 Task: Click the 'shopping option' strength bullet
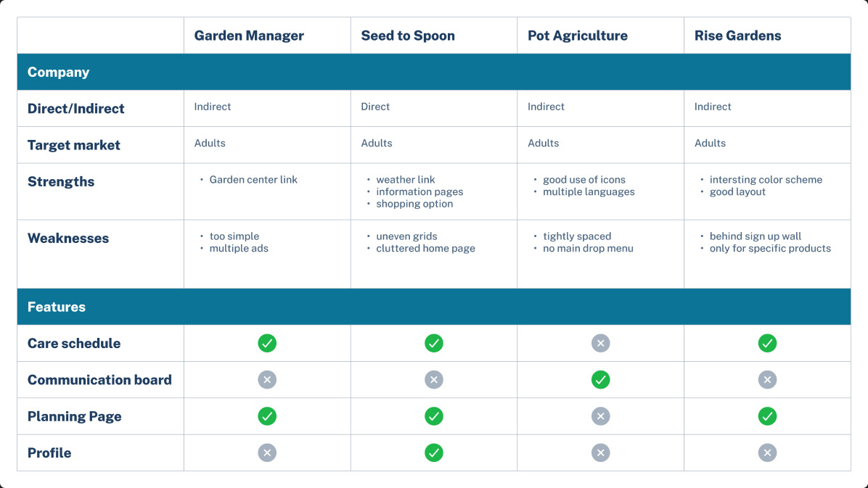coord(414,204)
